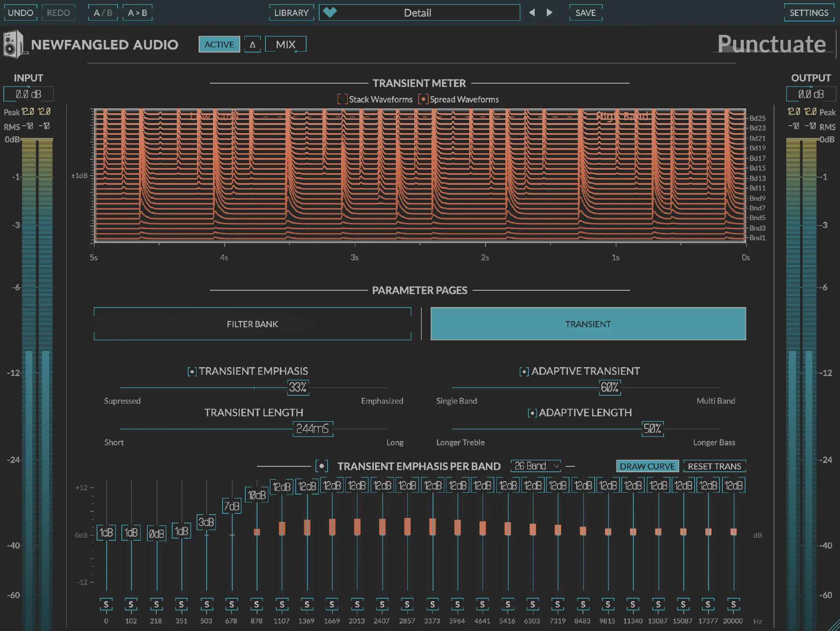Toggle Adaptive Length enable checkbox

(532, 413)
